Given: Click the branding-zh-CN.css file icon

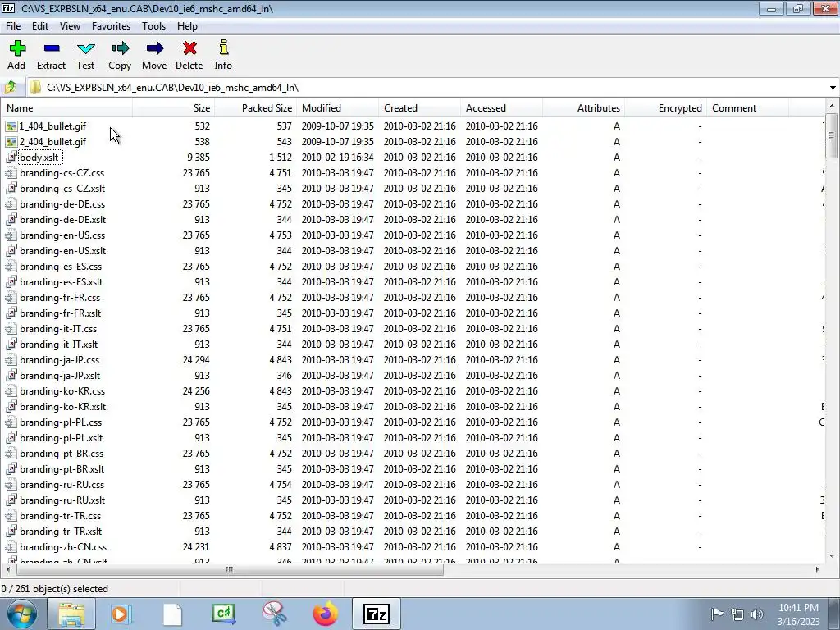Looking at the screenshot, I should pos(11,547).
